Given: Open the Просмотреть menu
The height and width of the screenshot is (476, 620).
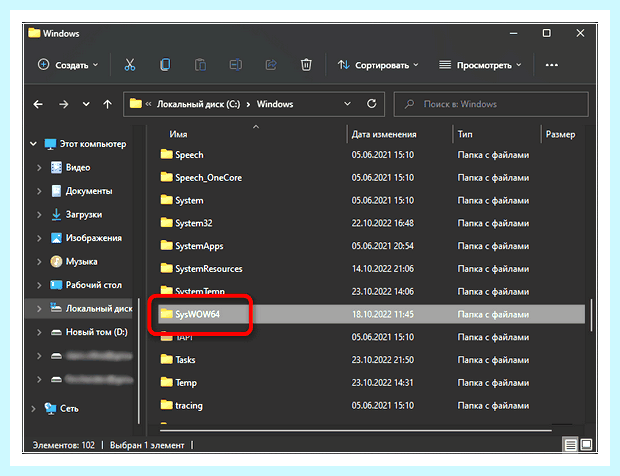Looking at the screenshot, I should coord(480,65).
